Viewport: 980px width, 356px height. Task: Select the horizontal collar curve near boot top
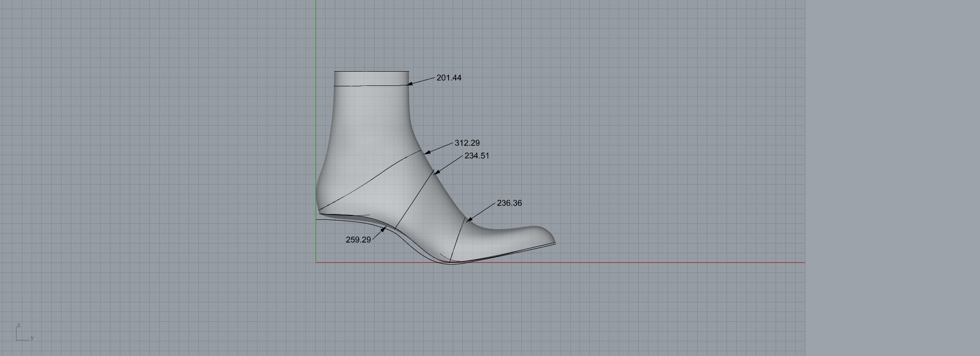click(370, 85)
